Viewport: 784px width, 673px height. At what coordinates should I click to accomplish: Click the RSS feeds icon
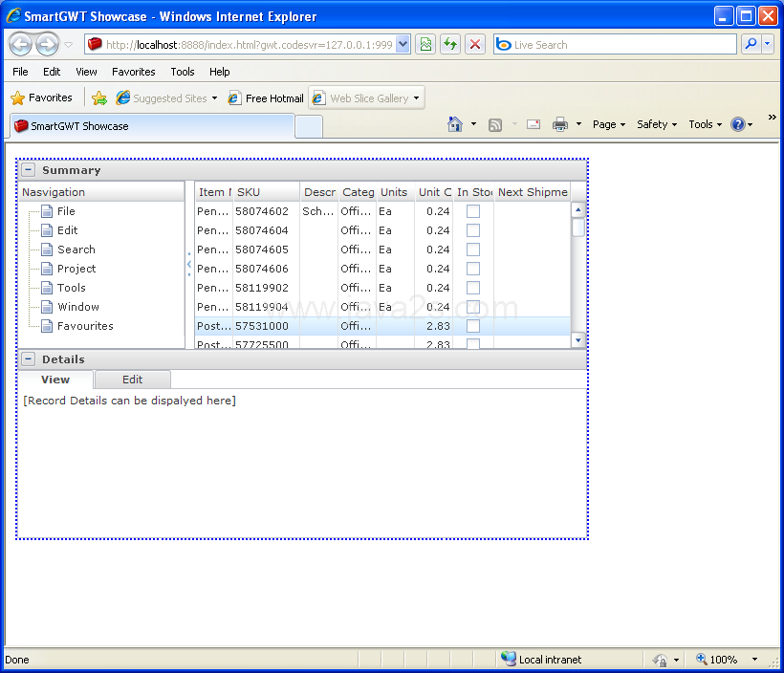[495, 124]
